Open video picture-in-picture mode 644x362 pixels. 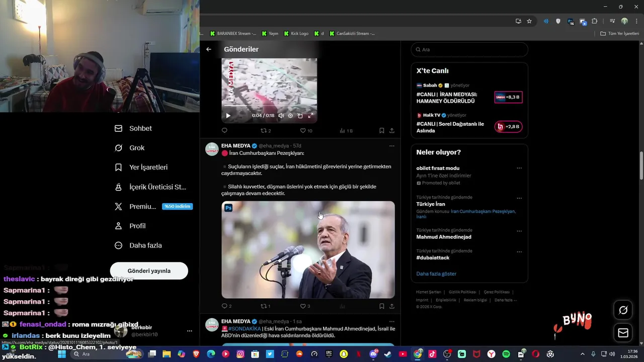tap(300, 116)
